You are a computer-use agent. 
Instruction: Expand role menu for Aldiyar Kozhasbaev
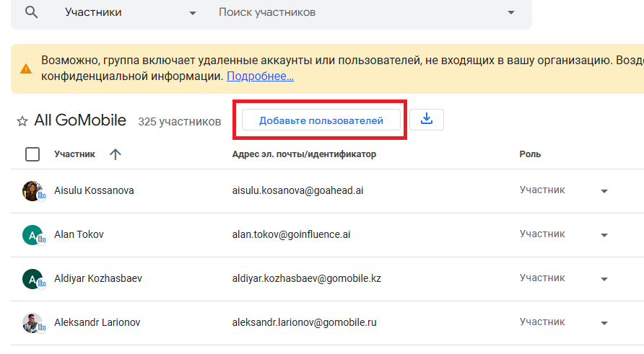click(604, 279)
